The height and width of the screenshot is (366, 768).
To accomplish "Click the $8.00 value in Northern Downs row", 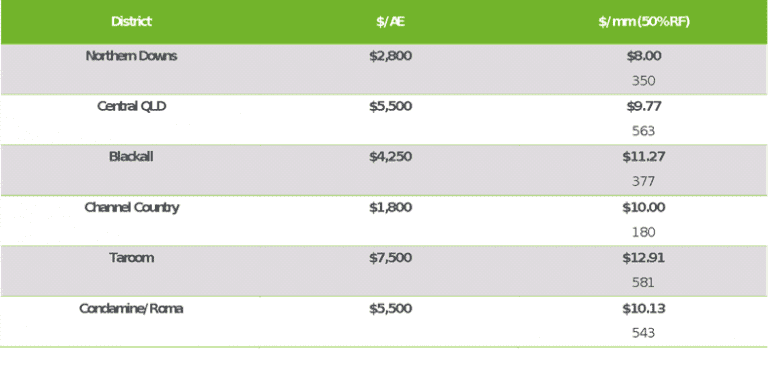I will click(x=644, y=56).
